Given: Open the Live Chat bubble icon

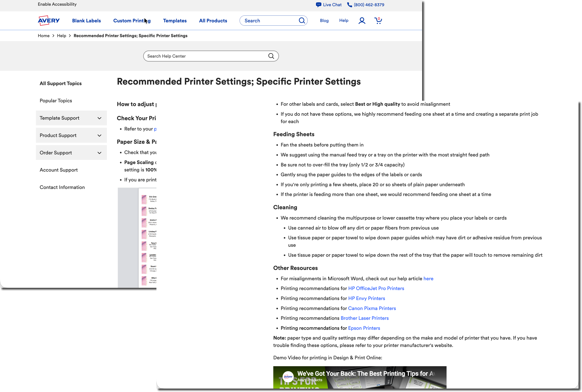Looking at the screenshot, I should [318, 5].
